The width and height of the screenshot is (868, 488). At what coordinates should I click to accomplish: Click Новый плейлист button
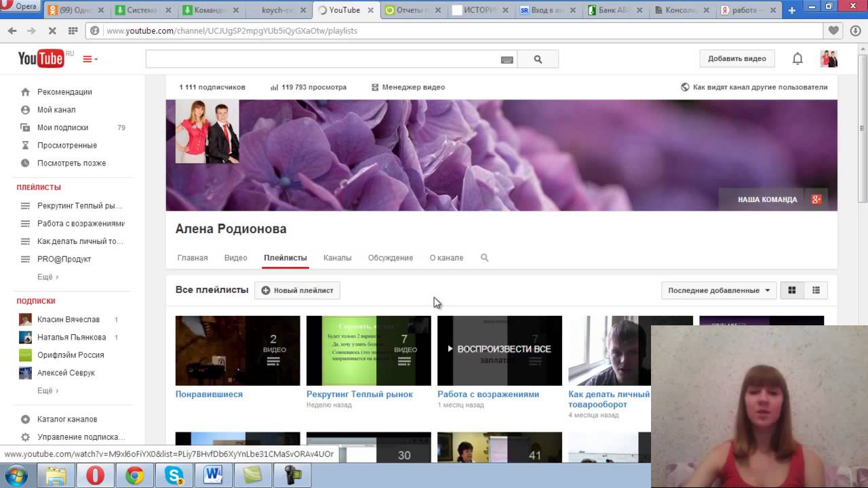[x=297, y=290]
